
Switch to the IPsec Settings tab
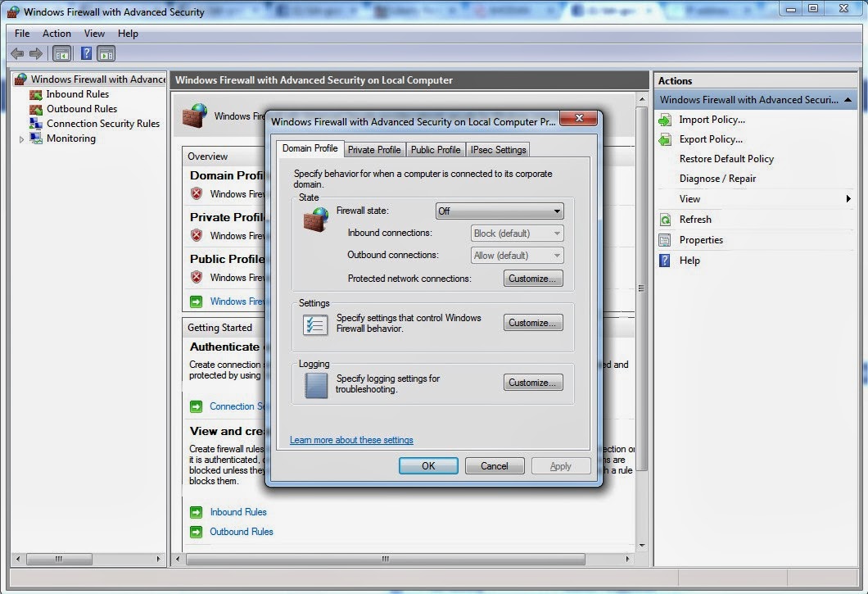point(498,150)
